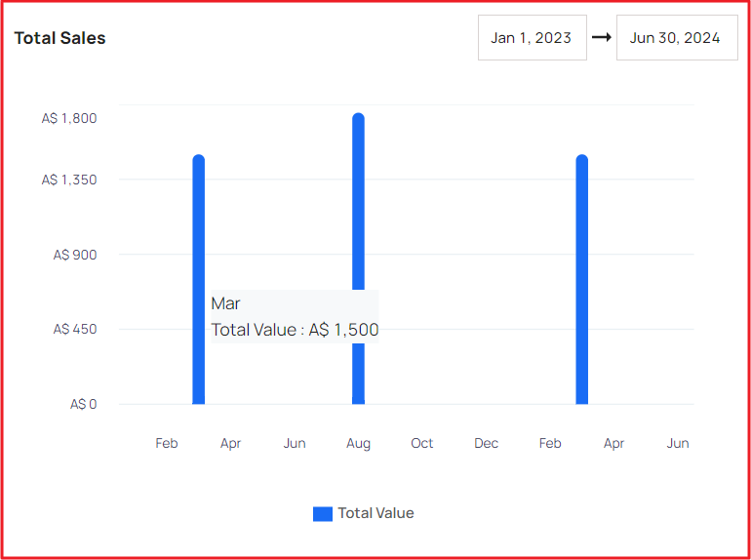
Task: Click the A$ 0 axis label
Action: click(83, 404)
